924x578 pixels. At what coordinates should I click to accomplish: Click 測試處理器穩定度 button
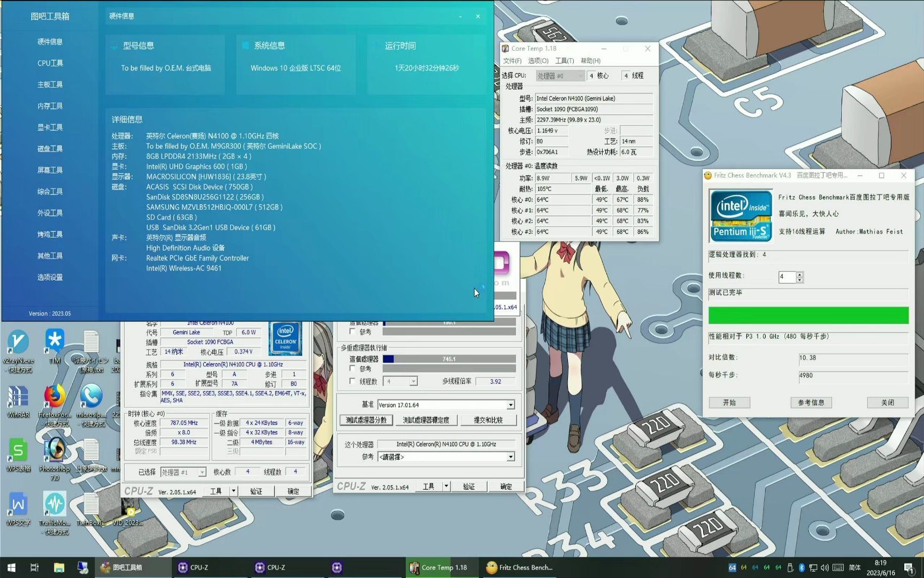426,420
